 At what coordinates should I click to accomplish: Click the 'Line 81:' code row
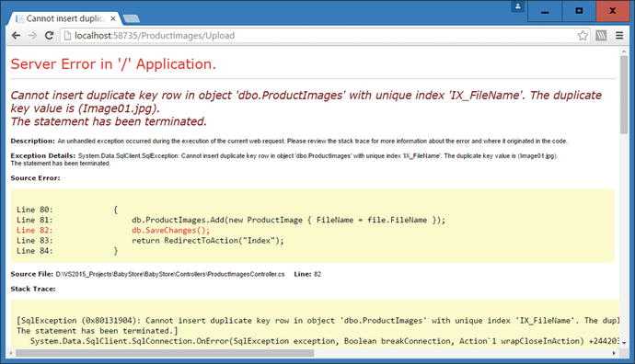click(x=231, y=220)
